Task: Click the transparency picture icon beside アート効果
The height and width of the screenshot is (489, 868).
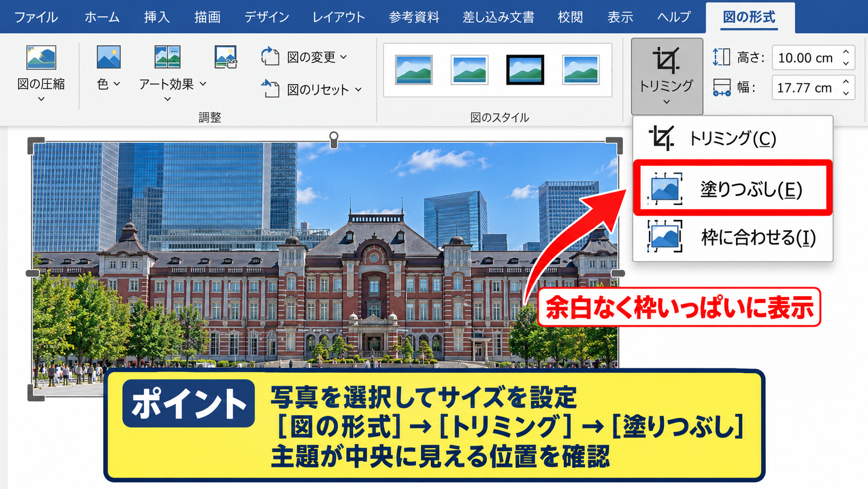Action: tap(226, 57)
